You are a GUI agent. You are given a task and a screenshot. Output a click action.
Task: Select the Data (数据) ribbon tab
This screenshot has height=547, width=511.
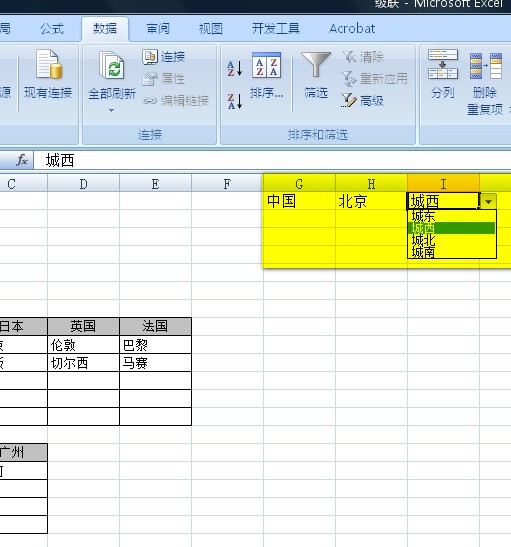point(105,29)
